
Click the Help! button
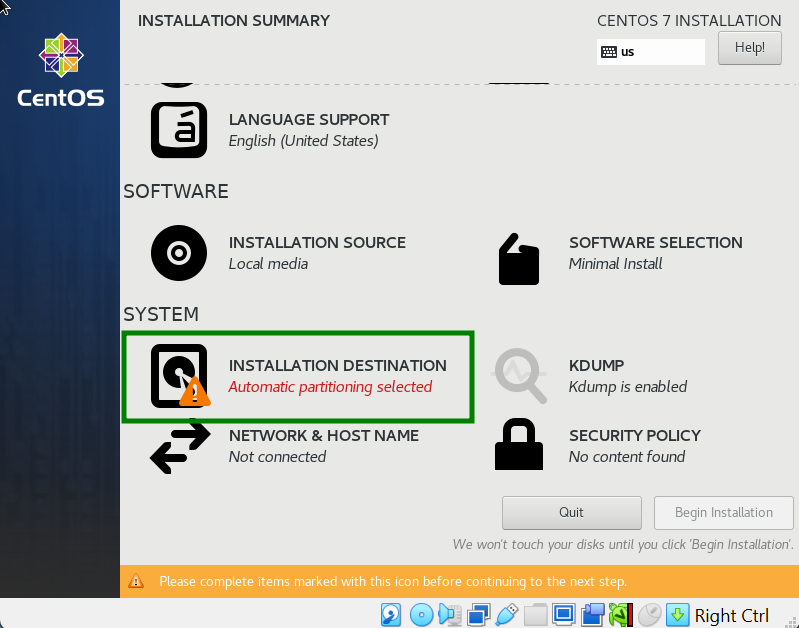point(750,48)
